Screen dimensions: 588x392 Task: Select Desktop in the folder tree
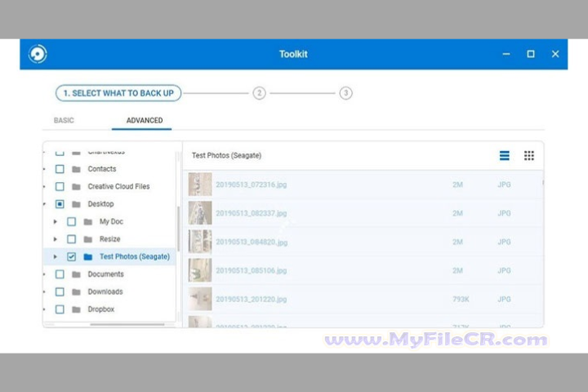(101, 204)
